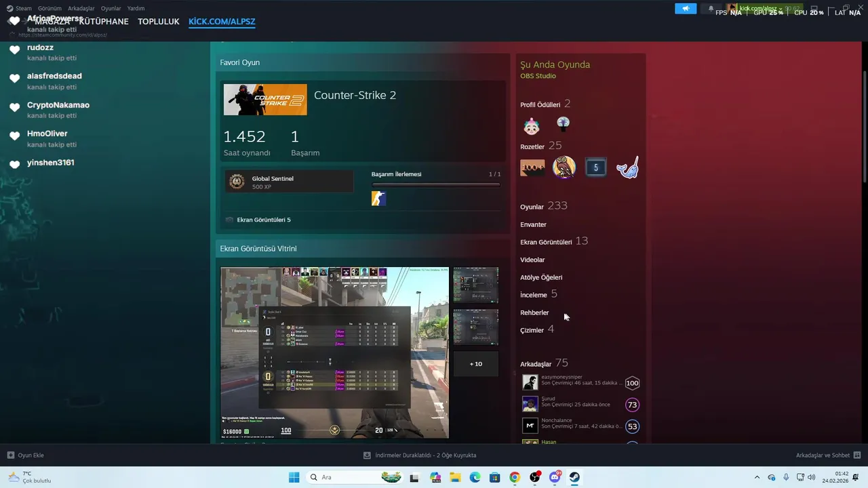Open File Explorer from taskbar
This screenshot has height=488, width=868.
pos(454,477)
